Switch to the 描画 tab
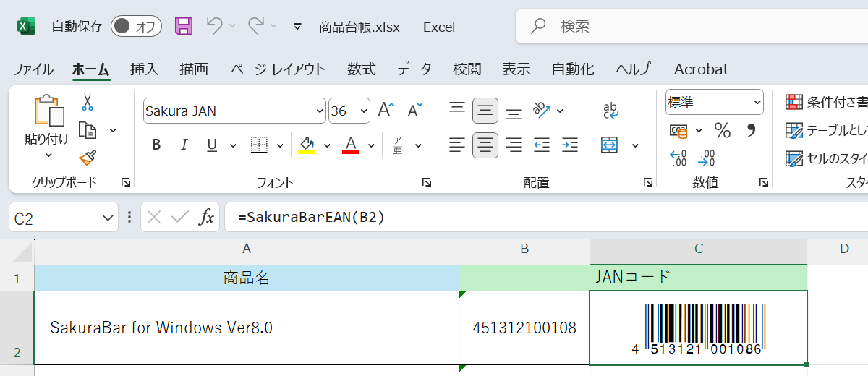 (194, 69)
